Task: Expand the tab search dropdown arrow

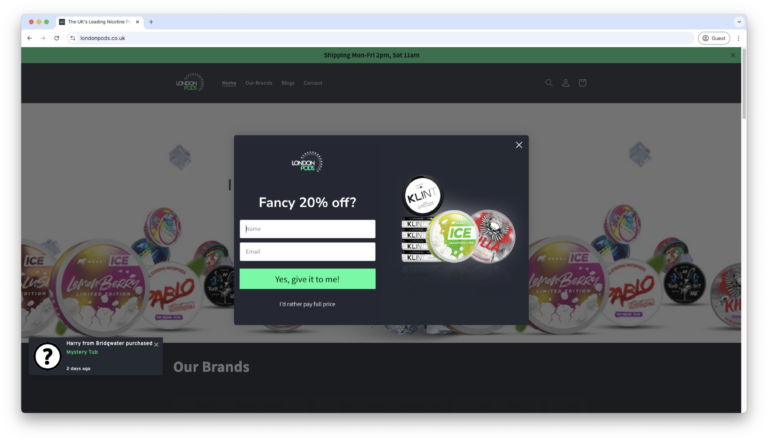Action: click(x=739, y=22)
